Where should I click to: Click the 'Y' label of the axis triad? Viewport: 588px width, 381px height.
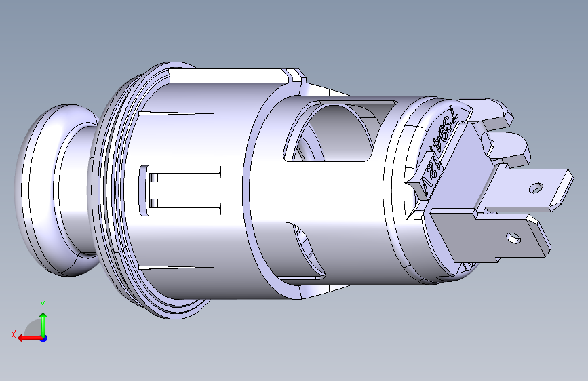click(x=43, y=305)
